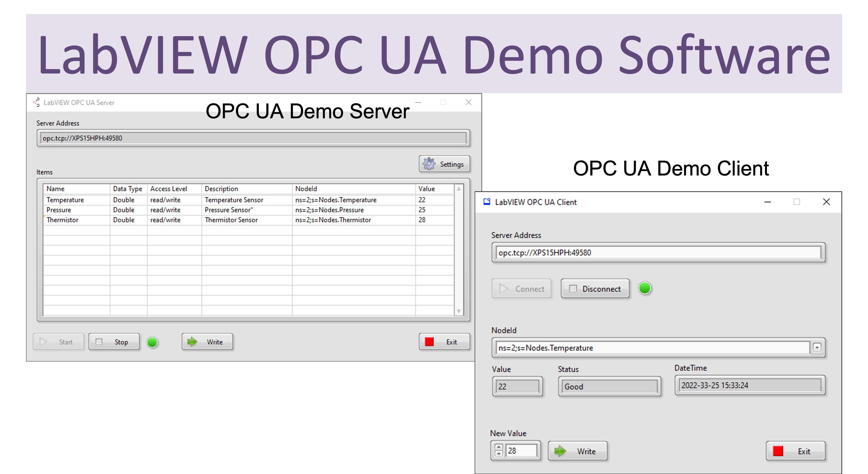This screenshot has width=868, height=474.
Task: Click the Write button in Client window
Action: click(x=578, y=451)
